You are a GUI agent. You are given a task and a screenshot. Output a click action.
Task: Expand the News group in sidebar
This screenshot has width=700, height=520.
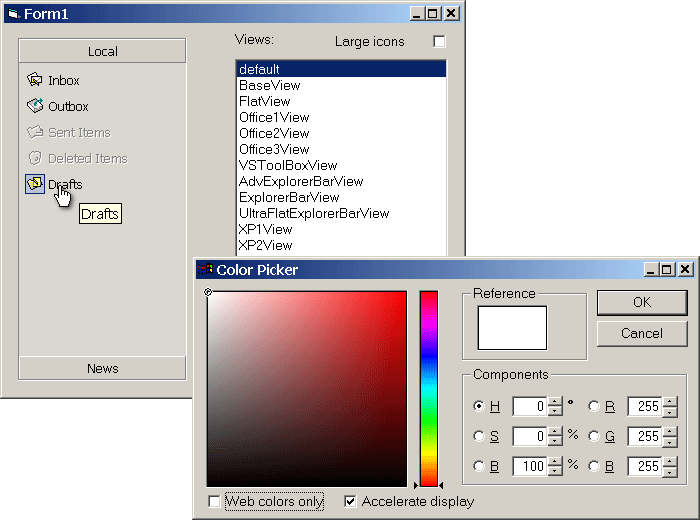(x=102, y=368)
